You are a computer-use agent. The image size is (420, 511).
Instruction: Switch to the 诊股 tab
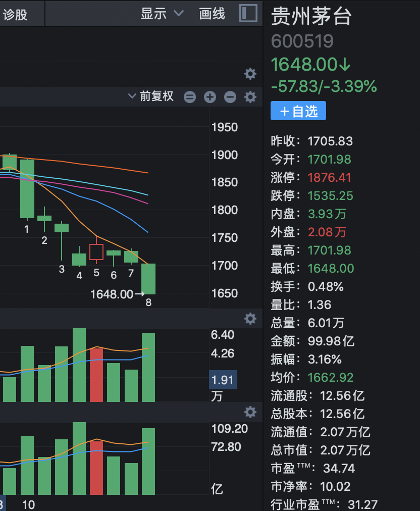(x=15, y=15)
